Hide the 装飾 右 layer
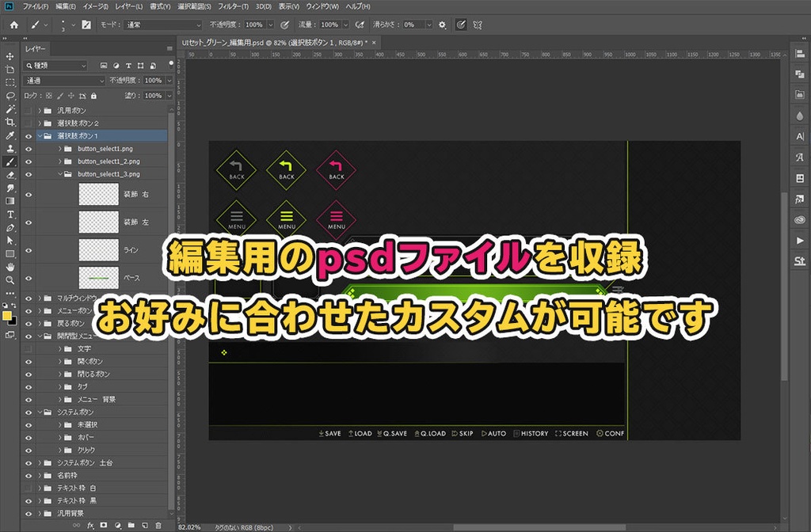 click(29, 194)
